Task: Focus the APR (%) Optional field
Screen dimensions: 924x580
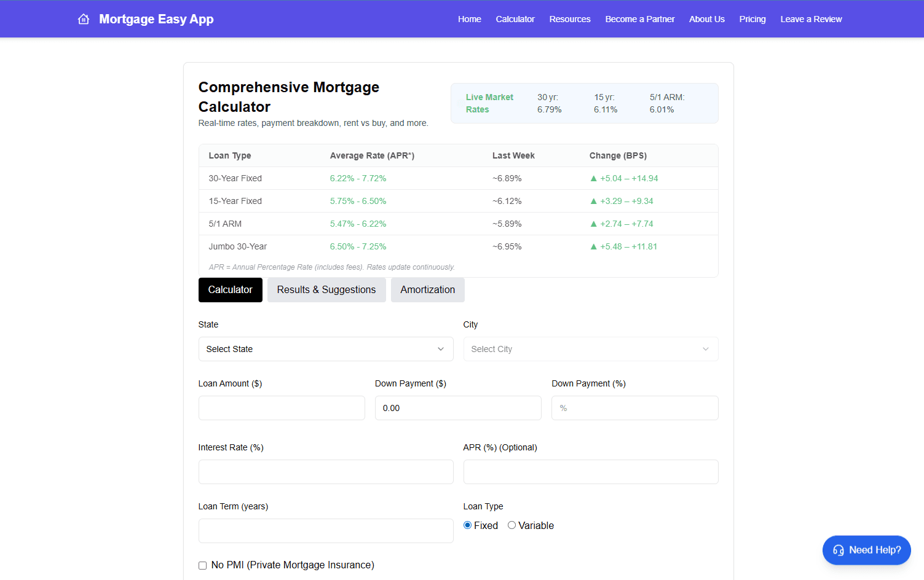Action: [591, 472]
